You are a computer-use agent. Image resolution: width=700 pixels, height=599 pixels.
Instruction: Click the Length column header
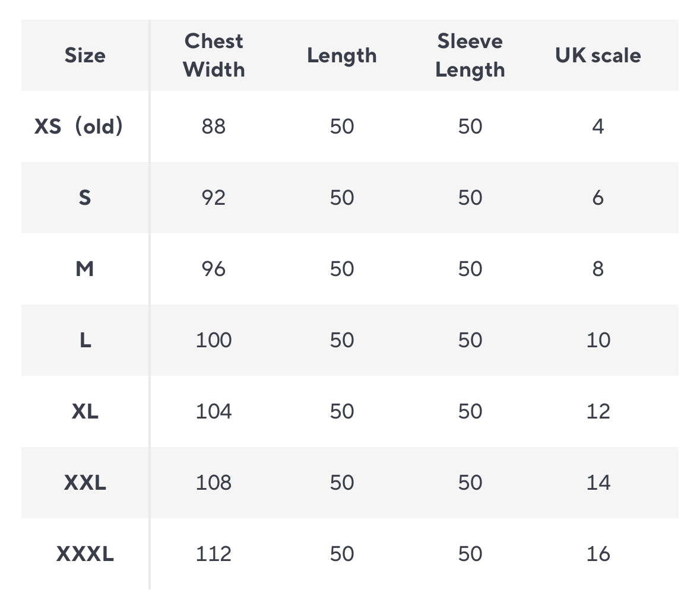click(x=341, y=55)
